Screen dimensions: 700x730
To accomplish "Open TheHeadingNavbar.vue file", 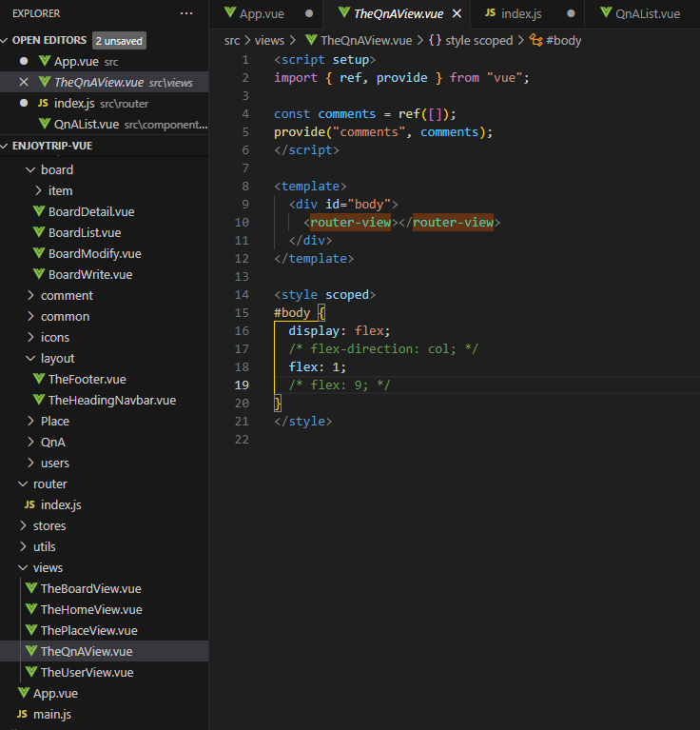I will pyautogui.click(x=105, y=401).
